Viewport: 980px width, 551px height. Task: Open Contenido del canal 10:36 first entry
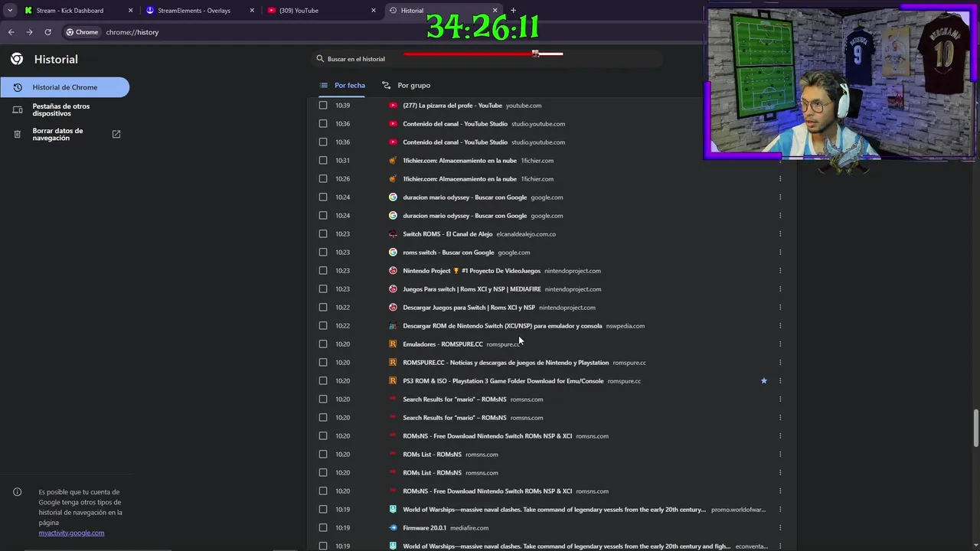click(x=455, y=124)
